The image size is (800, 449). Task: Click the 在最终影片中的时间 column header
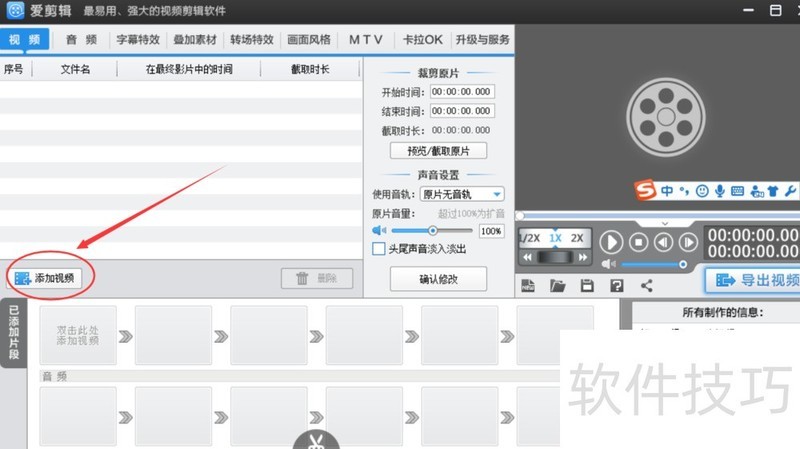189,69
